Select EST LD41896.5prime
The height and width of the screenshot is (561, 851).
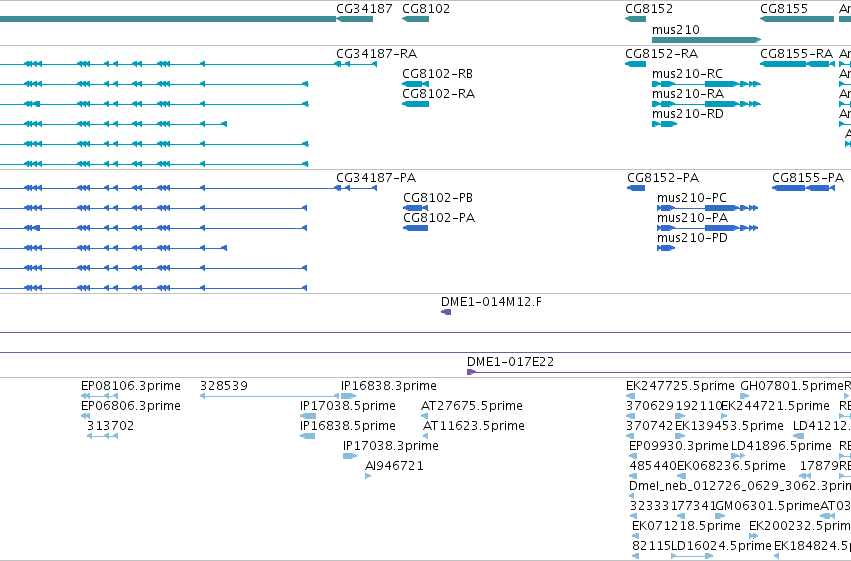(x=781, y=446)
